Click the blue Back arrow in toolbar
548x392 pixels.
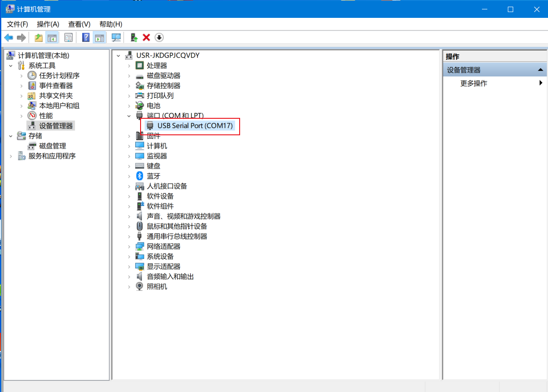8,38
